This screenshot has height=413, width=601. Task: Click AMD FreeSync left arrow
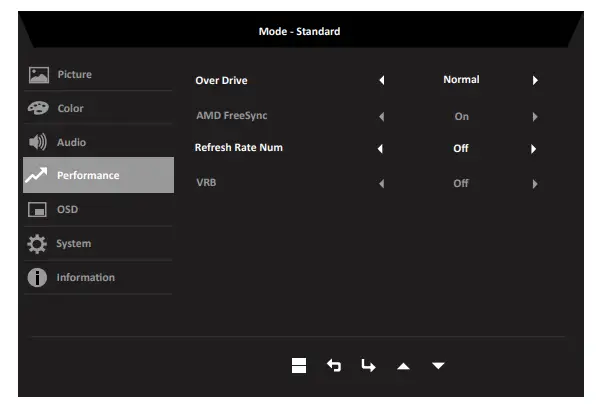pos(381,116)
